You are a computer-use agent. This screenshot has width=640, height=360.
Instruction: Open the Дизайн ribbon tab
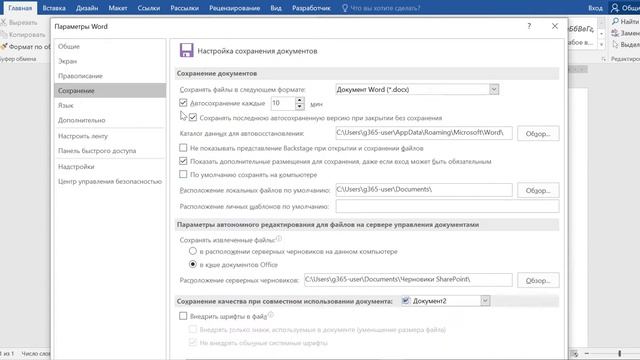point(87,8)
